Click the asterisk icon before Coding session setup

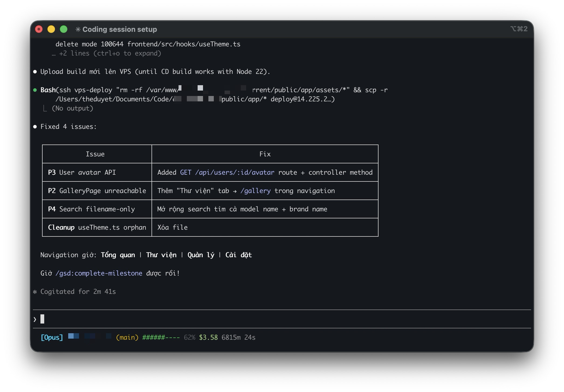pyautogui.click(x=78, y=29)
